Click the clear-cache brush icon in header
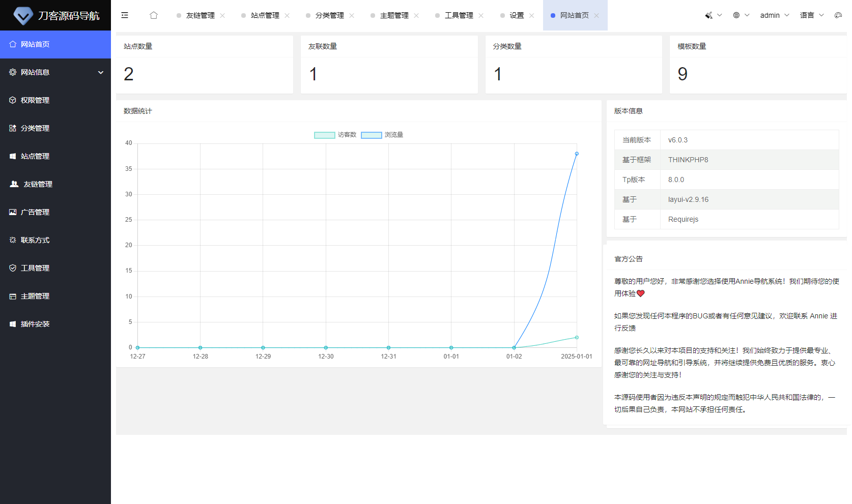The width and height of the screenshot is (852, 504). pyautogui.click(x=708, y=15)
